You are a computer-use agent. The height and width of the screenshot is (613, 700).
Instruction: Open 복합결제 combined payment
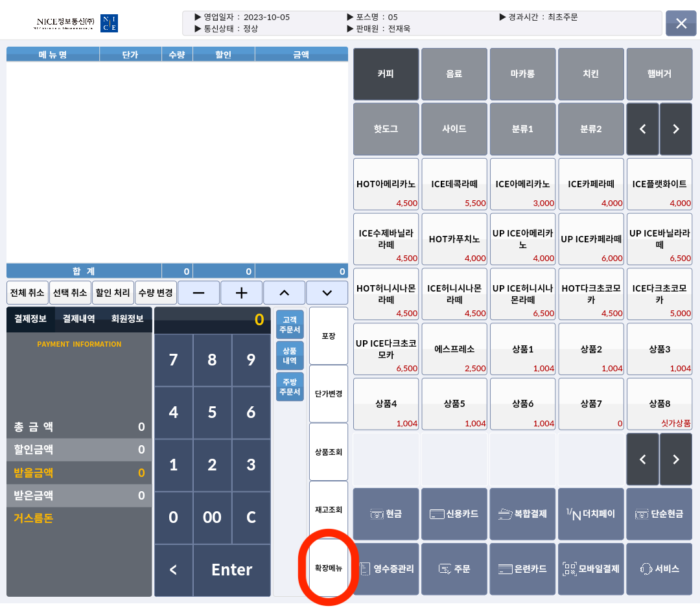click(x=523, y=514)
